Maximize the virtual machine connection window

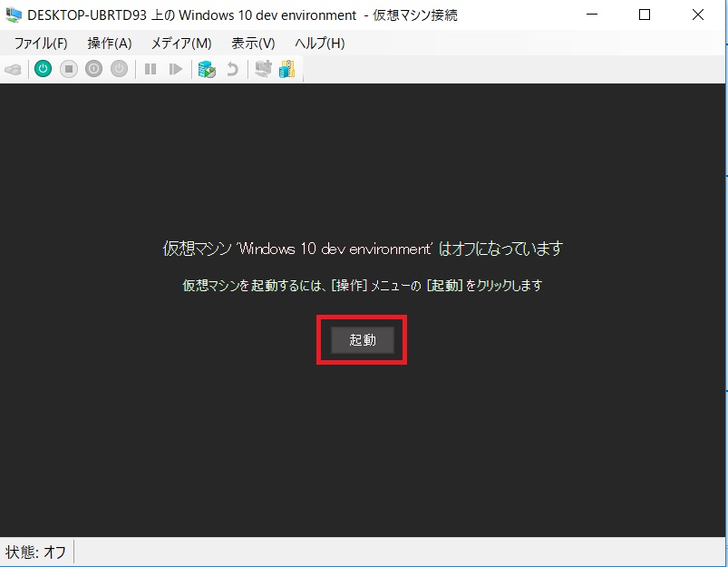coord(645,15)
